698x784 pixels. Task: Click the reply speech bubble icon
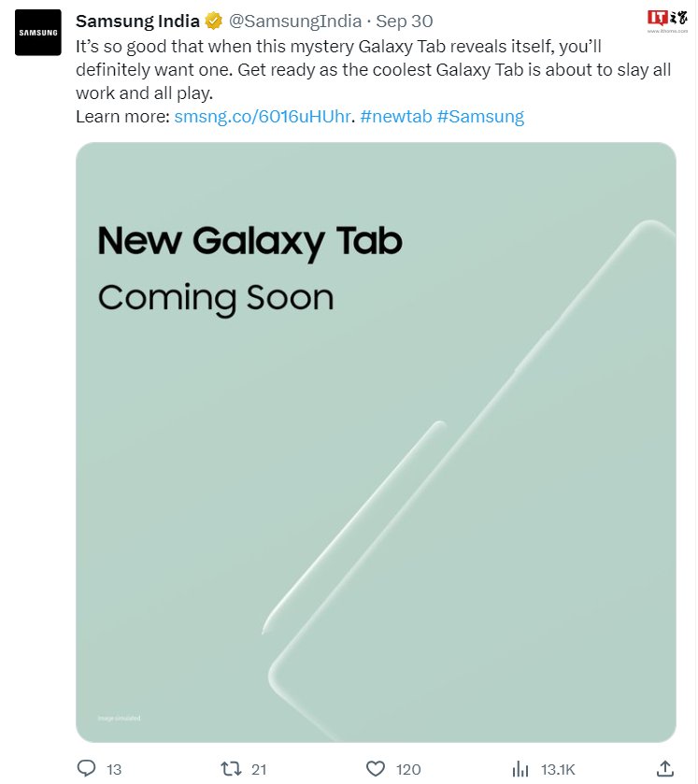pos(86,768)
